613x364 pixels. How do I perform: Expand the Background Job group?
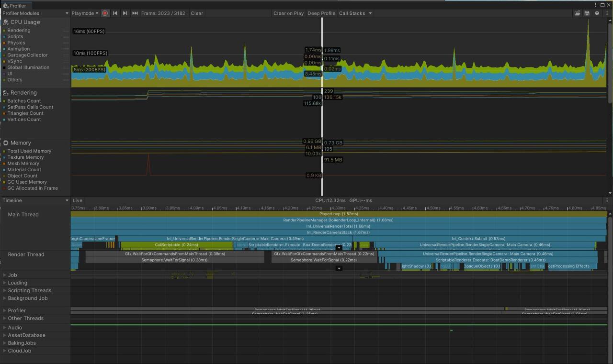[x=5, y=298]
